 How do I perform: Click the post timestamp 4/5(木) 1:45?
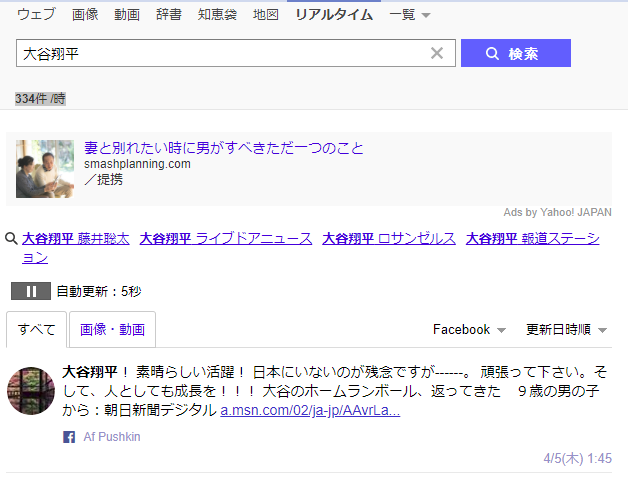(577, 458)
